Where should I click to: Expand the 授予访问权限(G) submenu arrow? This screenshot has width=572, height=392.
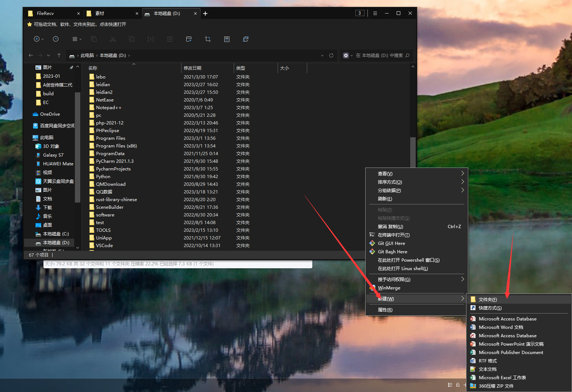(x=462, y=279)
